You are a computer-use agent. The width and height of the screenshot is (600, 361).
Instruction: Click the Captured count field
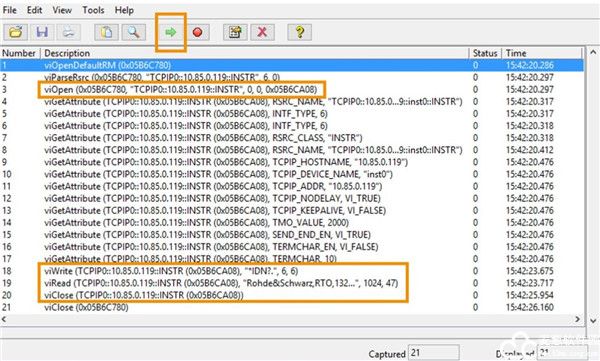434,353
